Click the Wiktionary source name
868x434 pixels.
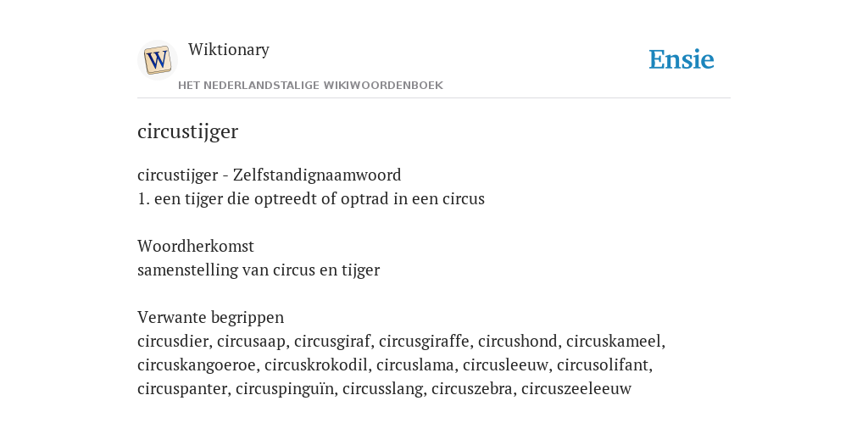229,49
